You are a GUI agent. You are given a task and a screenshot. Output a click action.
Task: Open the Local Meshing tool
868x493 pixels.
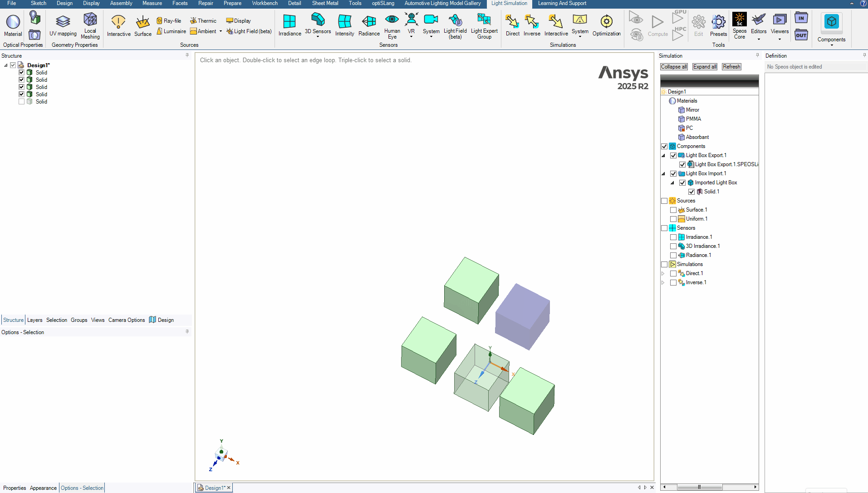90,25
